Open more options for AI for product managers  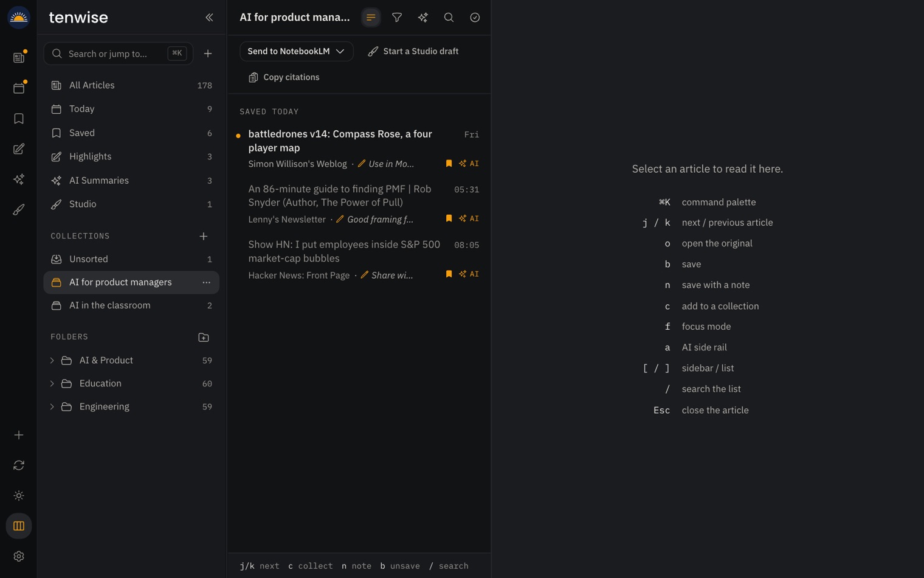[x=207, y=282]
